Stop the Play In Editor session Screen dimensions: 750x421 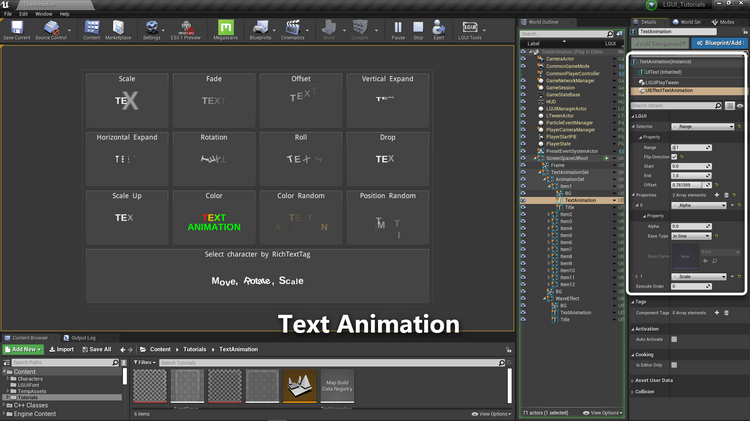[x=418, y=30]
